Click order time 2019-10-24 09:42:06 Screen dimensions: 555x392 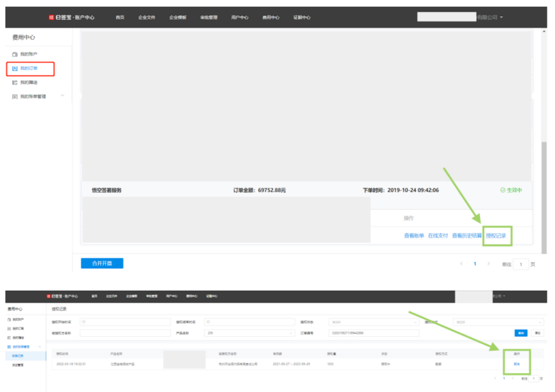[413, 190]
